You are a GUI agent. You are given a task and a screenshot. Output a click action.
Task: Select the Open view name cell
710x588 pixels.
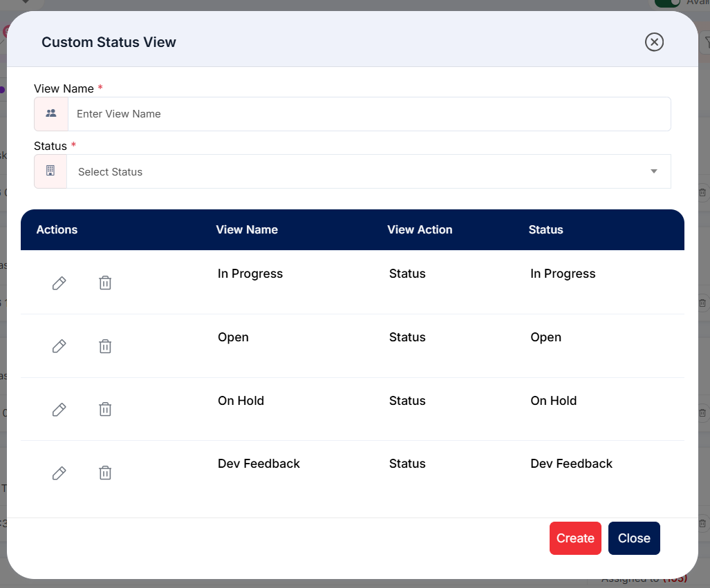point(233,337)
